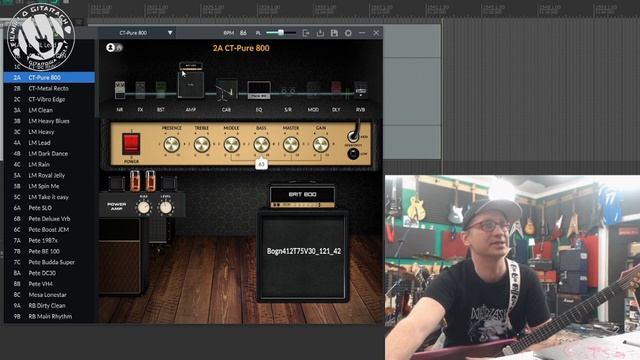Viewport: 640px width, 360px height.
Task: Select preset 7B Pete BE 100
Action: pos(49,251)
